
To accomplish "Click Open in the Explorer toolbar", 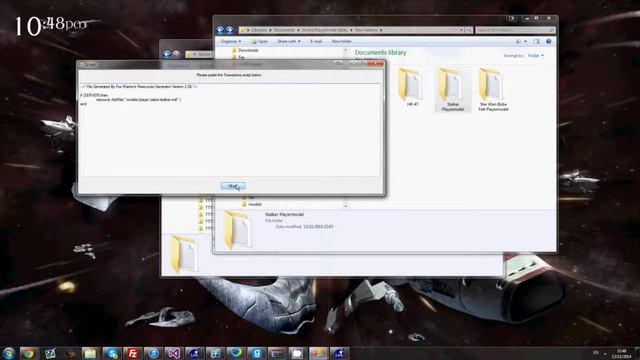I will pyautogui.click(x=260, y=41).
